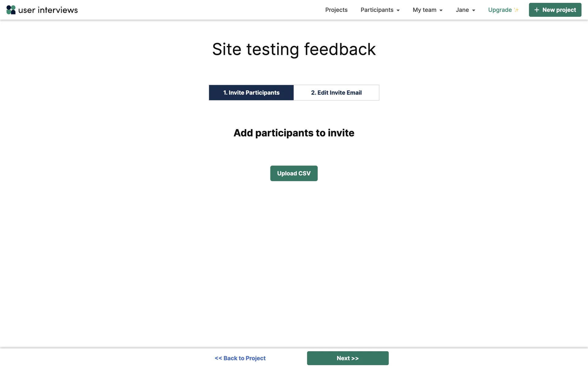Click the plus icon in New project
588x368 pixels.
tap(537, 10)
